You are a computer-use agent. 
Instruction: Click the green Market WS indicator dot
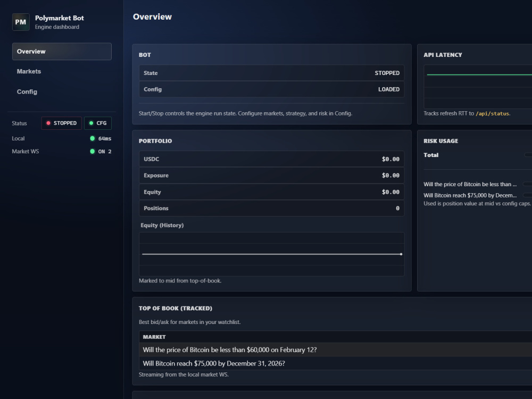coord(92,151)
